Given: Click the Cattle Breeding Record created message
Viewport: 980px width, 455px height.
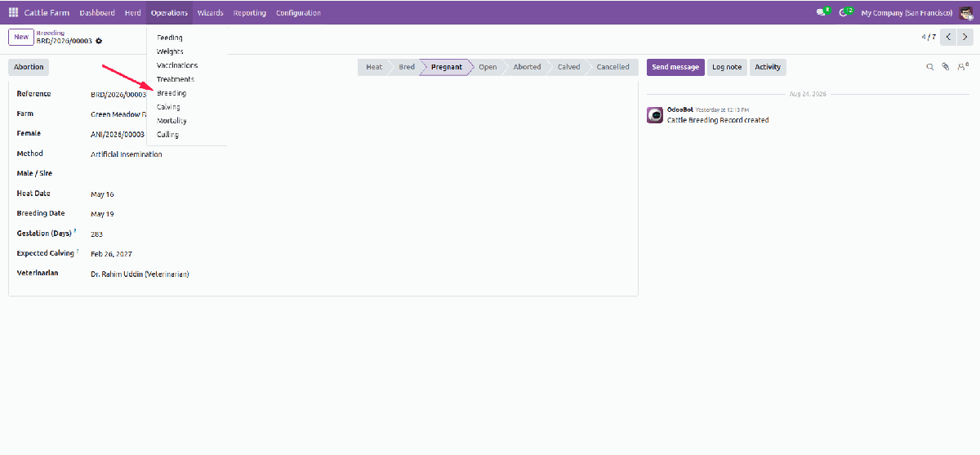Looking at the screenshot, I should pos(718,120).
